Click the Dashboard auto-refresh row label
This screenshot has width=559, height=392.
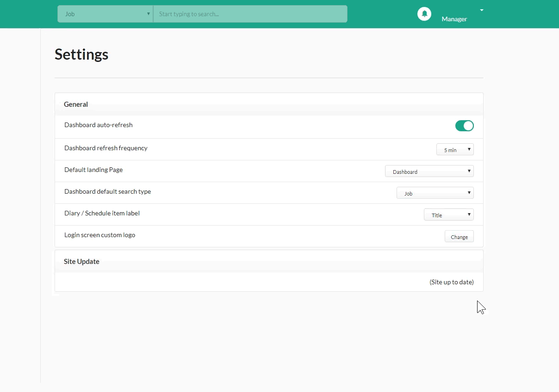[x=98, y=125]
